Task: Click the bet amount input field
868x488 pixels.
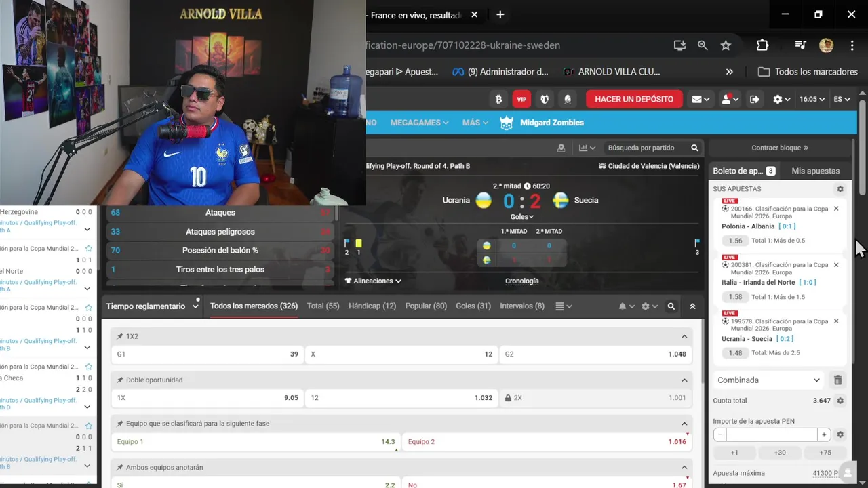Action: click(772, 434)
